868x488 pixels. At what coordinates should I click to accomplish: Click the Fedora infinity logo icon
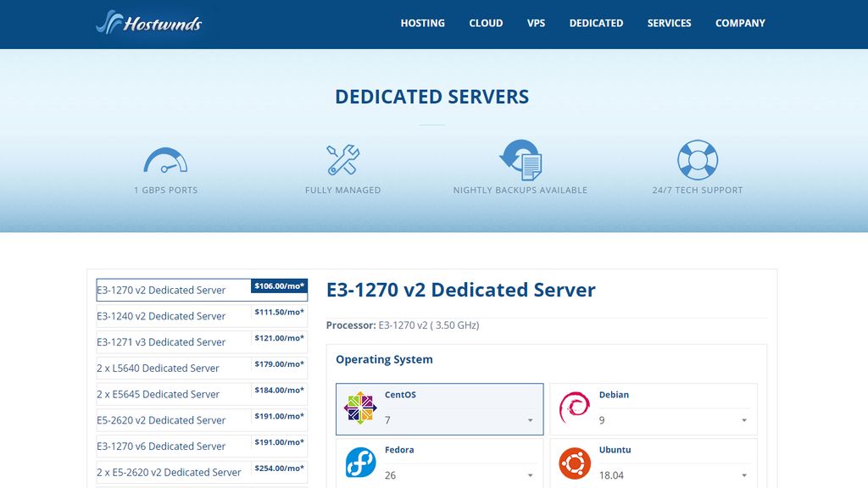tap(359, 462)
